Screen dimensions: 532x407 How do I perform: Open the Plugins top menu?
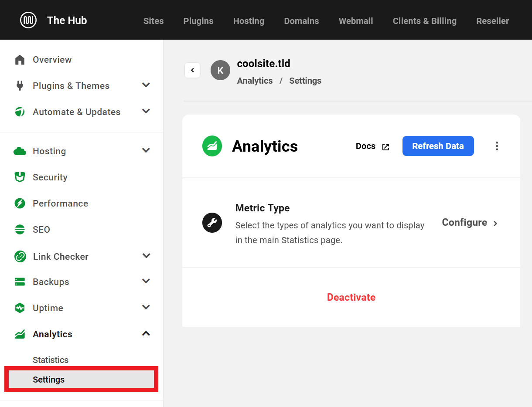198,21
